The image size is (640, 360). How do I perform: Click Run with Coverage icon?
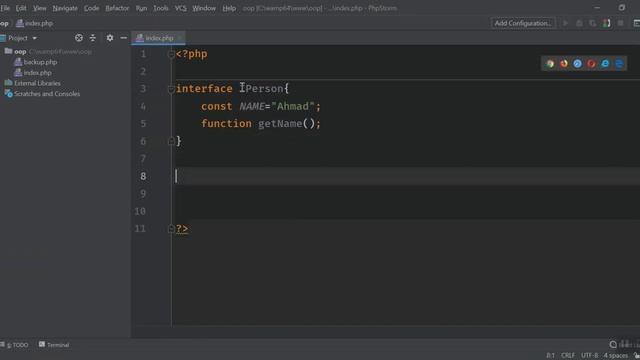593,23
